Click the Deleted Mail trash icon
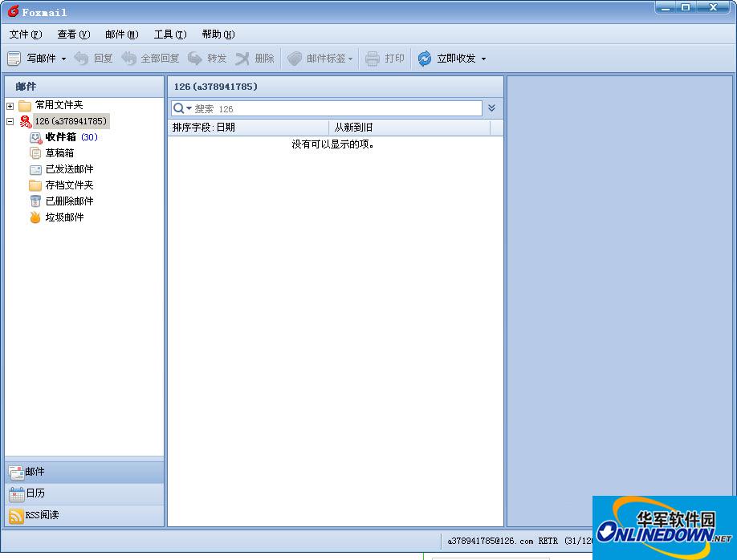 click(x=35, y=201)
